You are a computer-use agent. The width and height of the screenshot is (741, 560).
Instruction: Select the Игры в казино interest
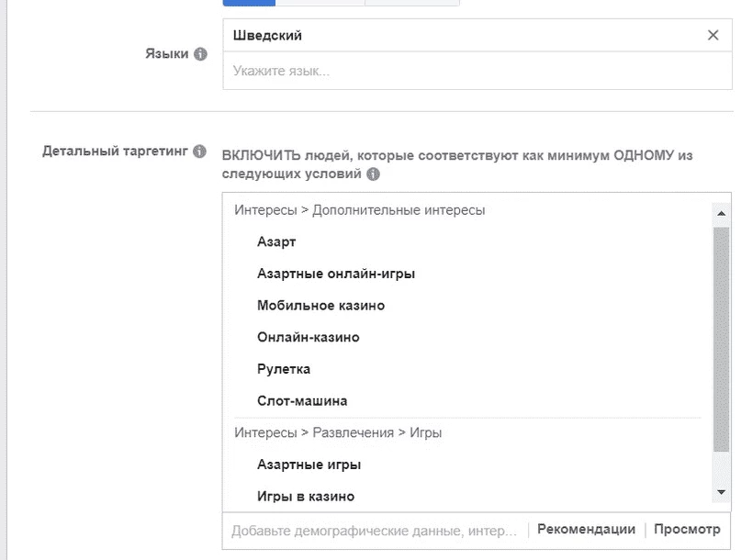click(306, 497)
